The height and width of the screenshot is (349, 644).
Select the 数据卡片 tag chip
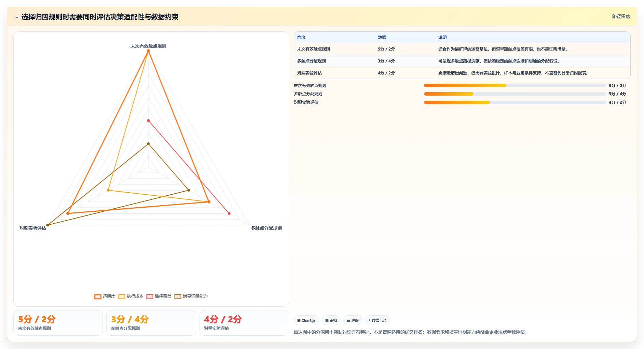pos(378,320)
